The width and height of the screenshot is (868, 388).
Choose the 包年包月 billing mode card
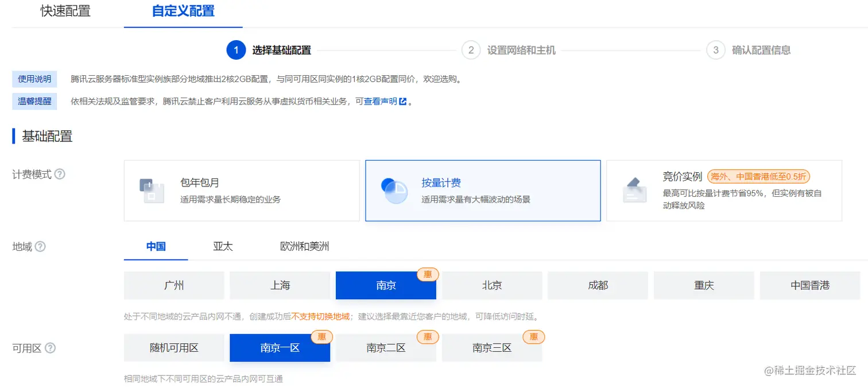coord(242,191)
